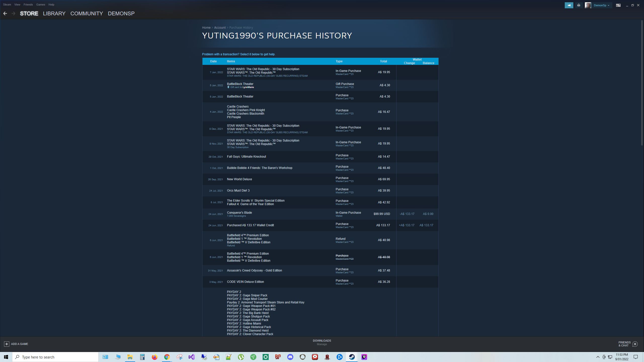The height and width of the screenshot is (362, 644).
Task: Open the Battle.net taskbar icon
Action: point(339,357)
